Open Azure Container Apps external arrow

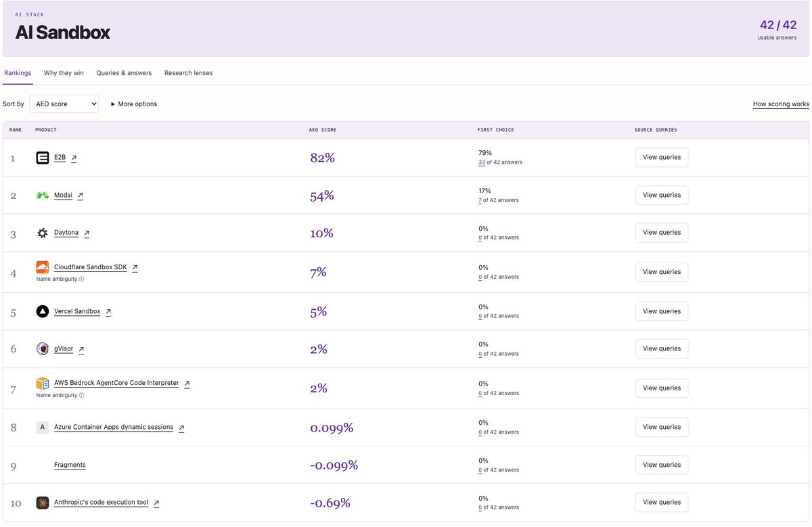181,428
